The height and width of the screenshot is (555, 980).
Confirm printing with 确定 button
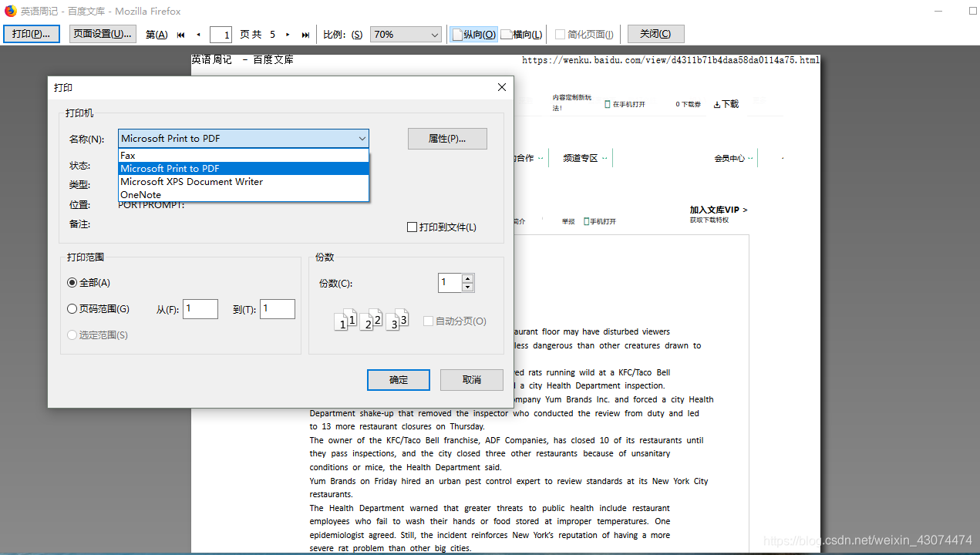click(x=399, y=380)
